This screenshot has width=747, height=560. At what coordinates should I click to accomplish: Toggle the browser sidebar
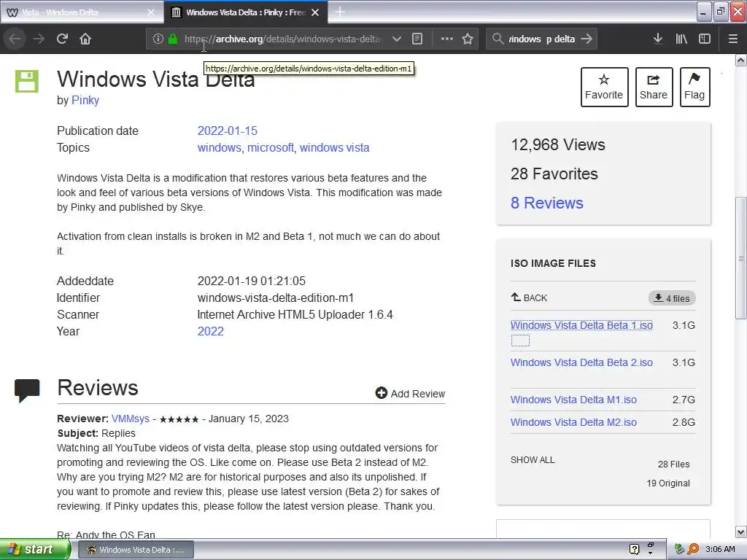(705, 39)
